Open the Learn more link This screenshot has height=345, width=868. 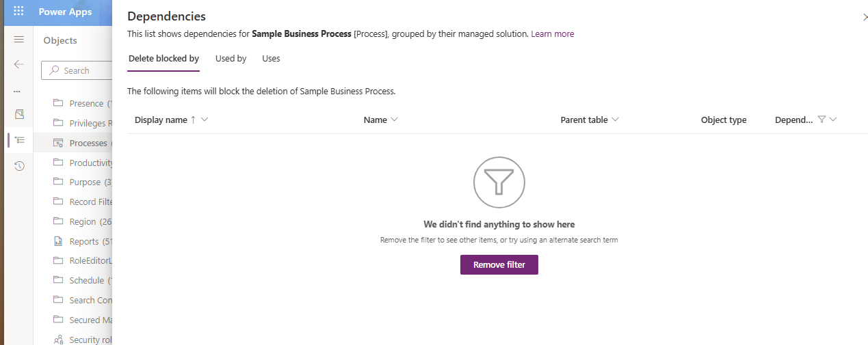tap(552, 34)
